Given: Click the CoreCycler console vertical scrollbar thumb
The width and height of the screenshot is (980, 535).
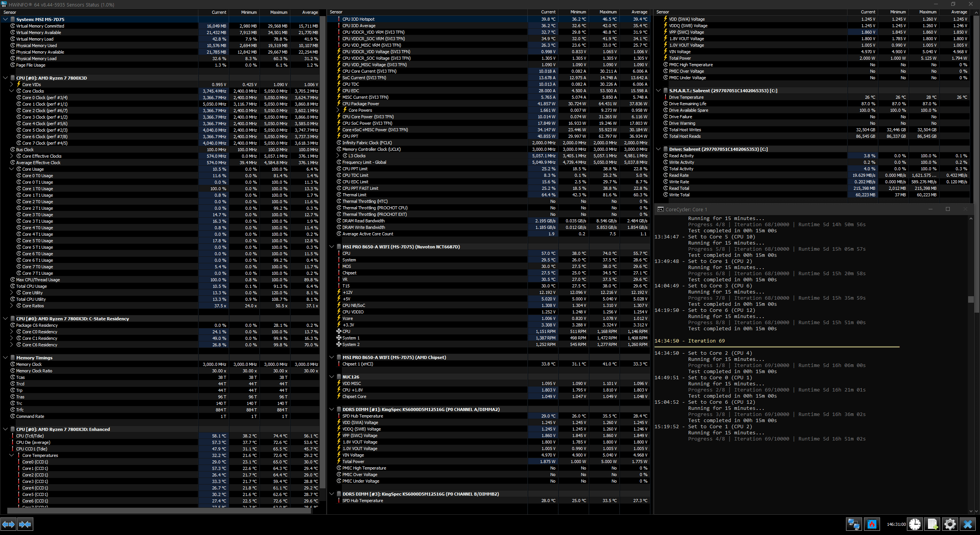Looking at the screenshot, I should (971, 299).
